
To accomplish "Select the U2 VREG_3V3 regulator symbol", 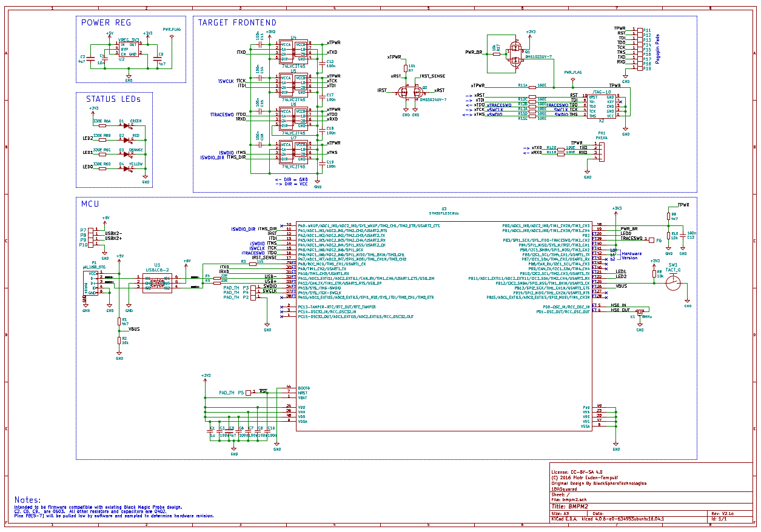I will pos(129,50).
